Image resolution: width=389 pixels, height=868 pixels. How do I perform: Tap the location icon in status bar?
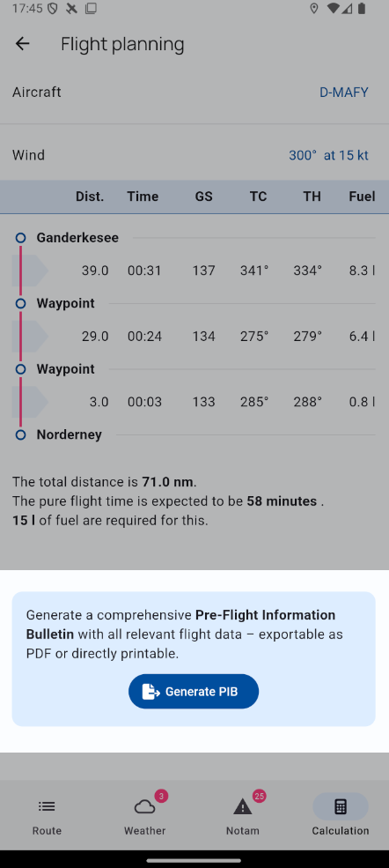(x=314, y=8)
